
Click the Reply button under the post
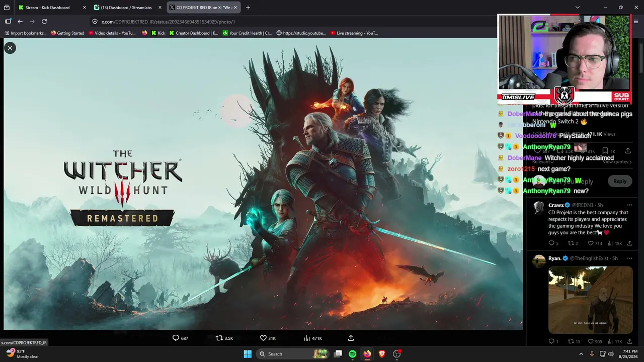(x=620, y=181)
